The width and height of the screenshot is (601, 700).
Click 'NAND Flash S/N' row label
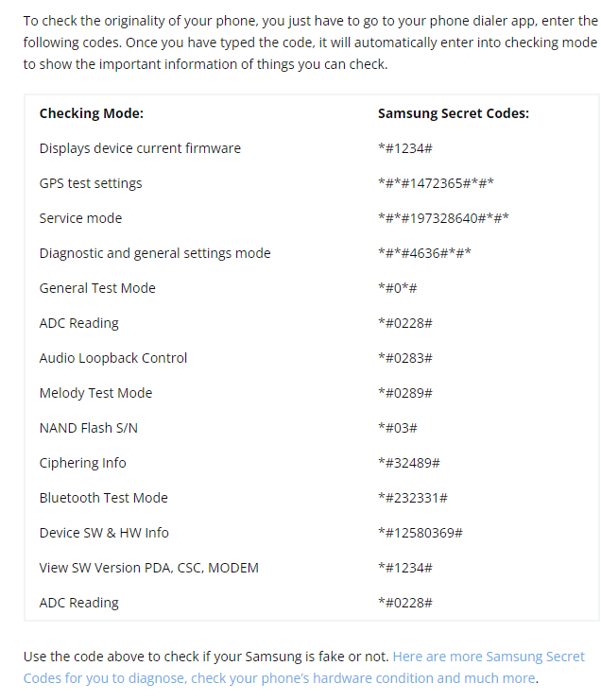[x=88, y=428]
